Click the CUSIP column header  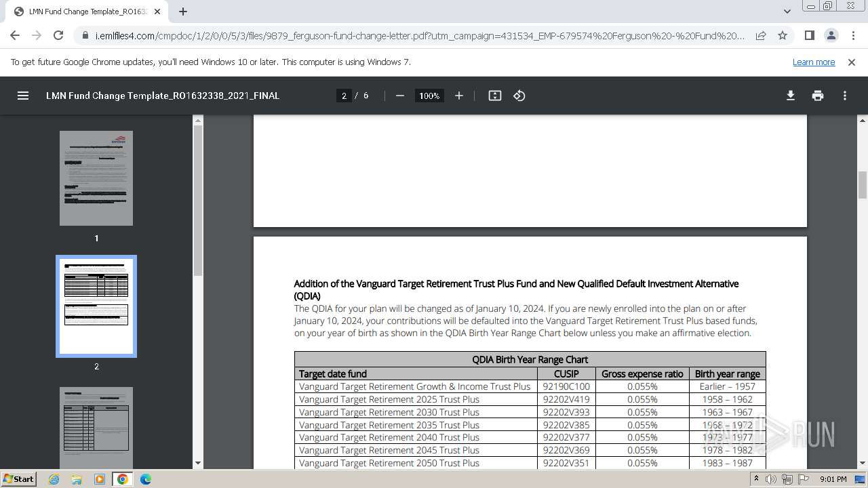(566, 373)
